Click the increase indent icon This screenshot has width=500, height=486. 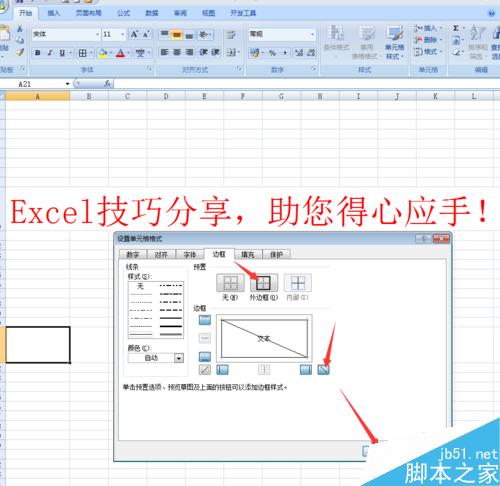point(215,52)
